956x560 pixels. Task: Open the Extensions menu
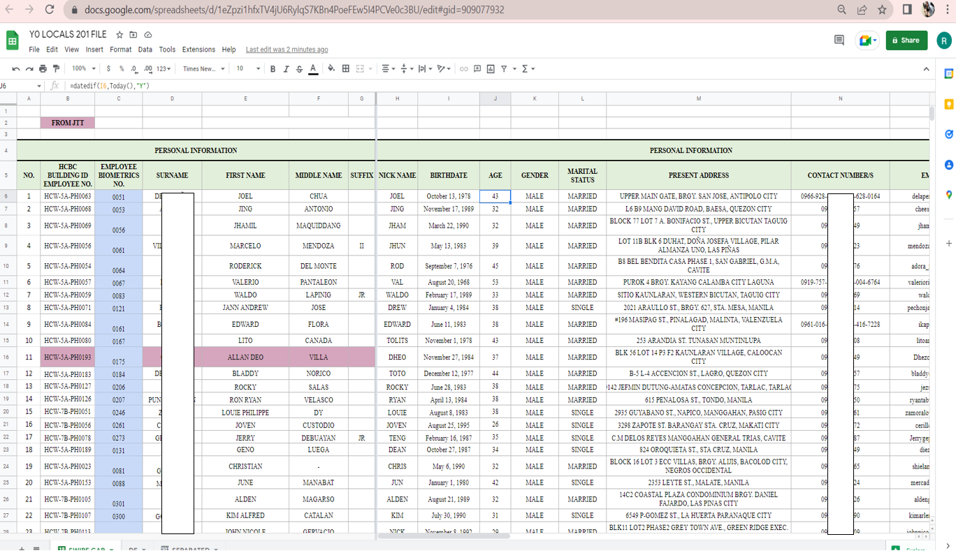[198, 50]
